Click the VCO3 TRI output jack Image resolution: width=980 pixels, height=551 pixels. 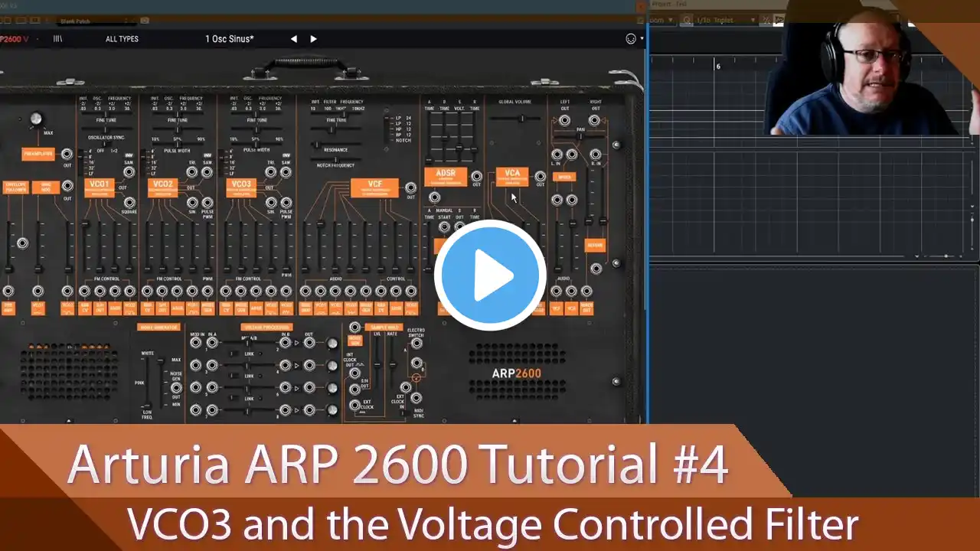tap(271, 173)
